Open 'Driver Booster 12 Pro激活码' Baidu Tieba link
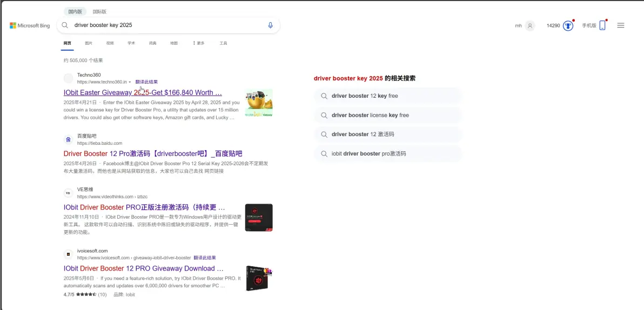 (x=153, y=153)
